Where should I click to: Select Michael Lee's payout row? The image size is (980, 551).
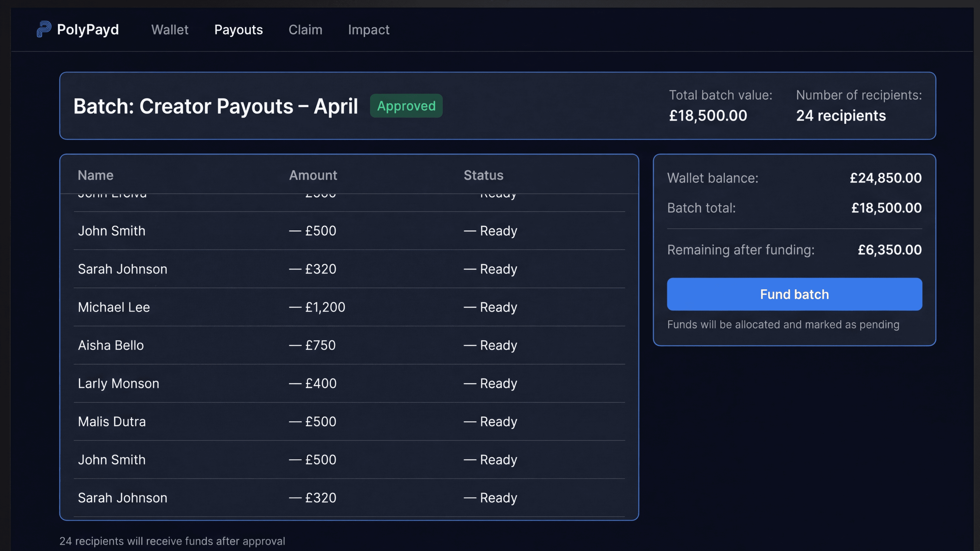[x=114, y=307]
